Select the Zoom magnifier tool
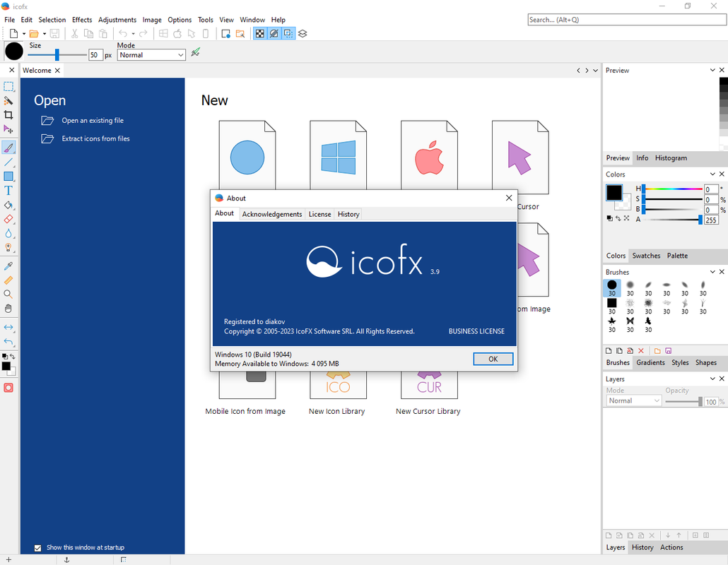The height and width of the screenshot is (565, 728). point(8,294)
